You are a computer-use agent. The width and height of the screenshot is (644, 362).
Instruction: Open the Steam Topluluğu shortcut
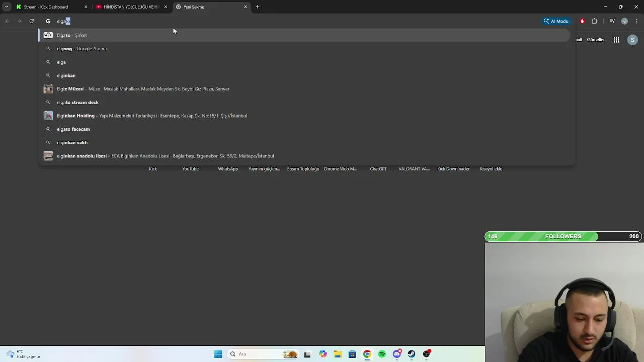(303, 169)
